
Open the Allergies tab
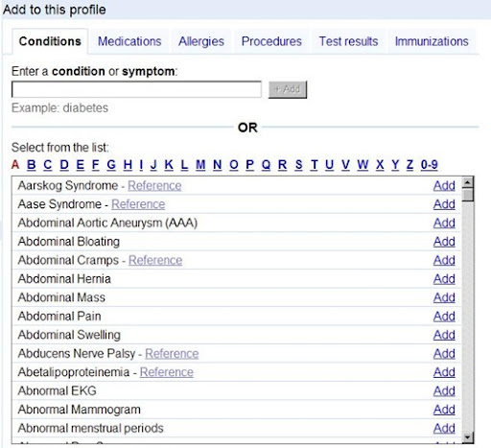point(201,41)
